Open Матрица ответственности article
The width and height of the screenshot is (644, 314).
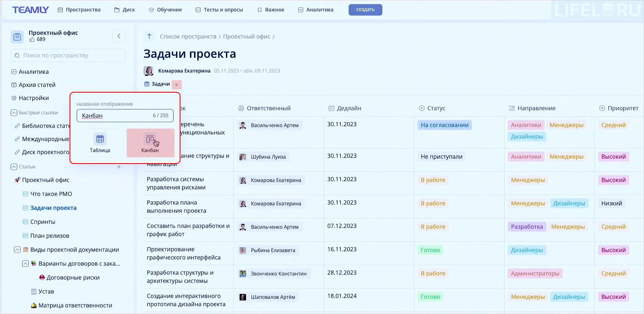click(x=72, y=305)
